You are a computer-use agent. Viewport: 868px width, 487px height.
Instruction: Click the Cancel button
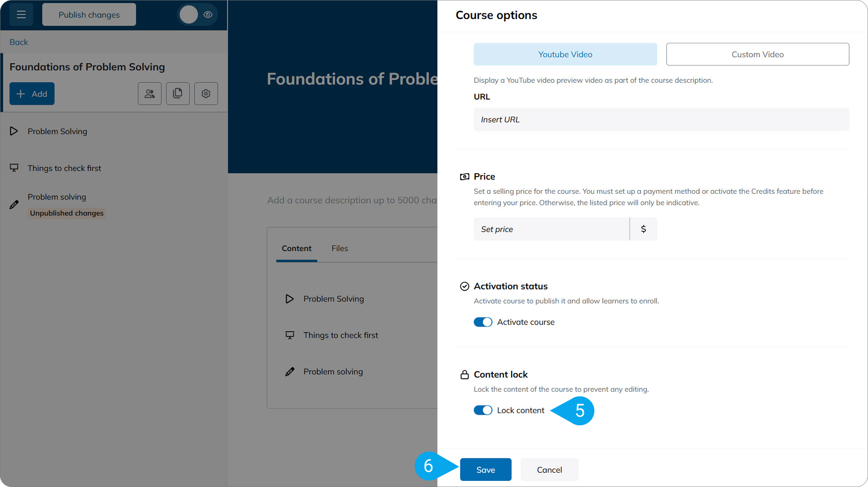(x=549, y=470)
